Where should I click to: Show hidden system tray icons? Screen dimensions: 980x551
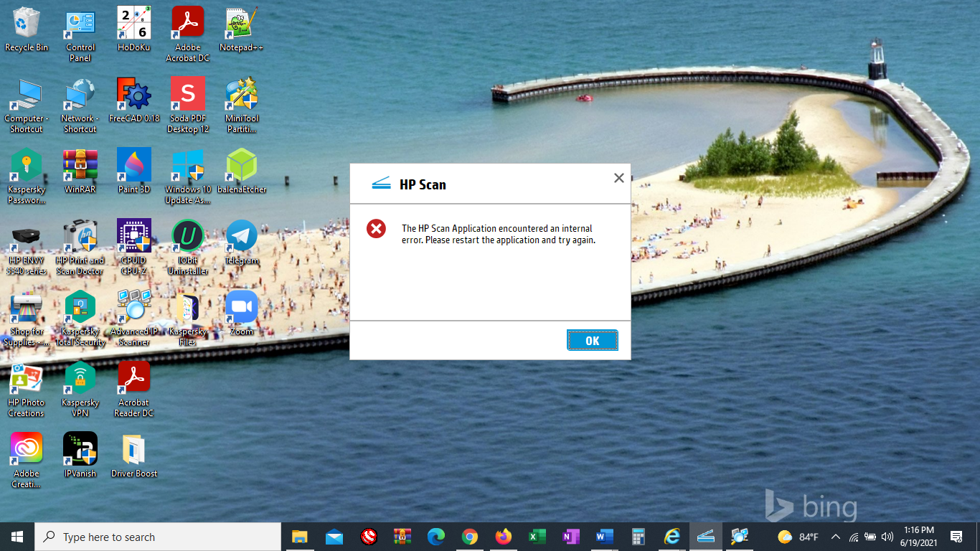click(835, 537)
